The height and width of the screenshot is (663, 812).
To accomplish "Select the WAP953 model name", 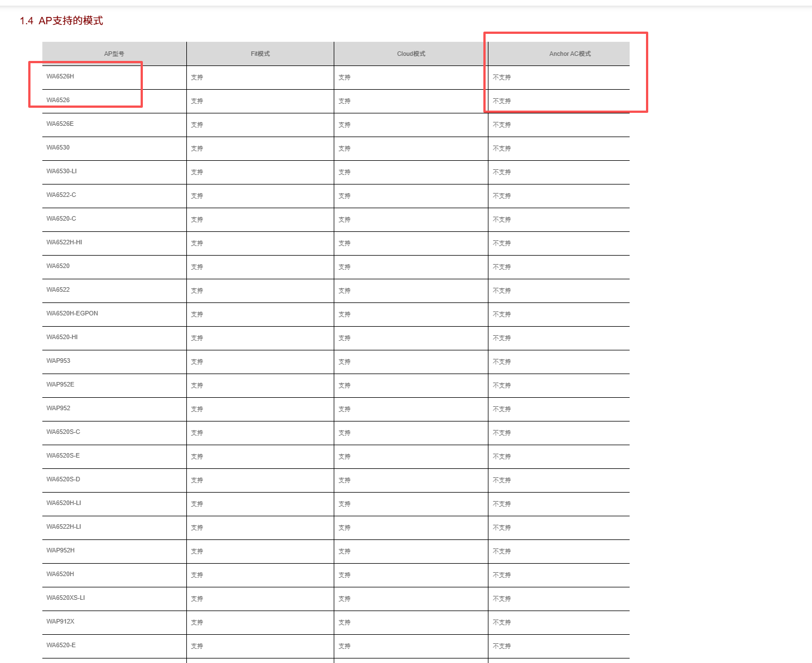I will tap(58, 361).
